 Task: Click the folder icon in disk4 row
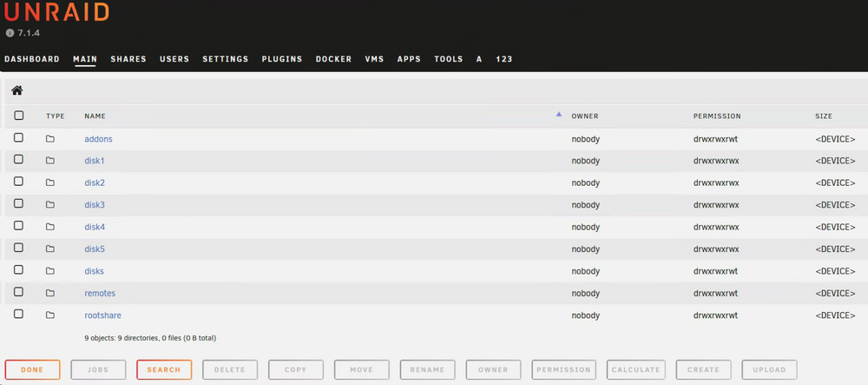tap(50, 227)
